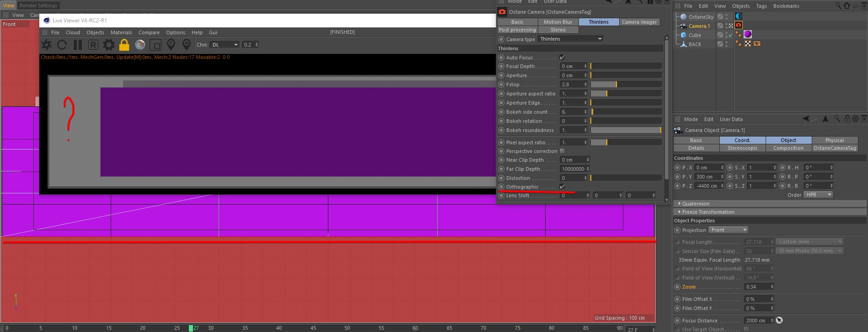The width and height of the screenshot is (868, 332).
Task: Click the OctaneSky environment tag icon
Action: 739,16
